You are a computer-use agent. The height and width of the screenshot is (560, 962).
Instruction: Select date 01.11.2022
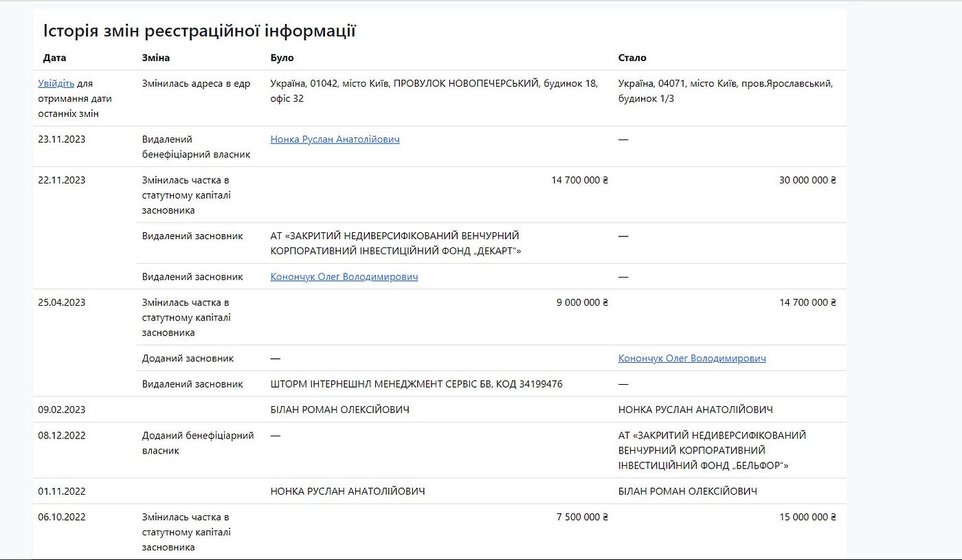62,491
